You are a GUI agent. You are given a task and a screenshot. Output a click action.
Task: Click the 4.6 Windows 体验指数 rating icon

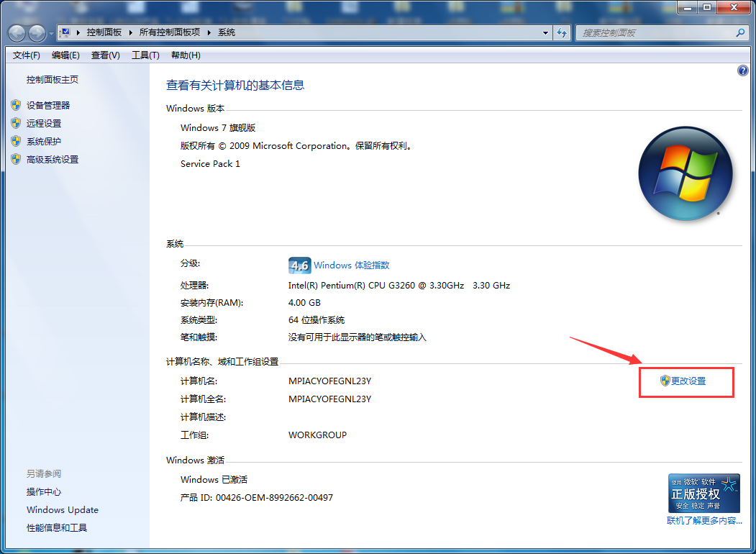click(x=299, y=265)
